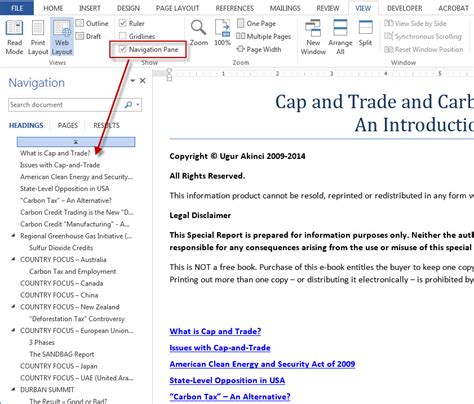Split the document window
This screenshot has width=474, height=404.
click(365, 33)
